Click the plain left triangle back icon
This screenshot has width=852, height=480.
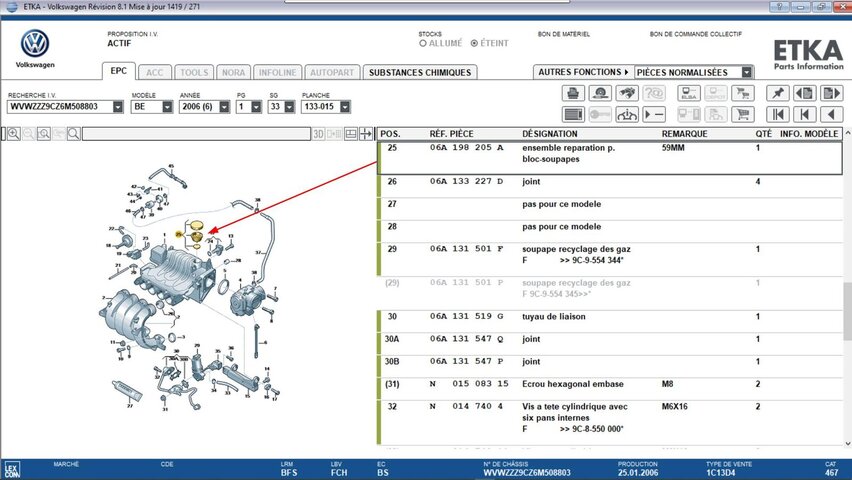click(831, 114)
